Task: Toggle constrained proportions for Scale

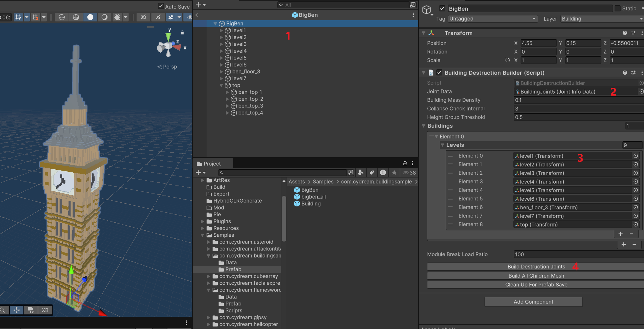Action: pos(507,60)
